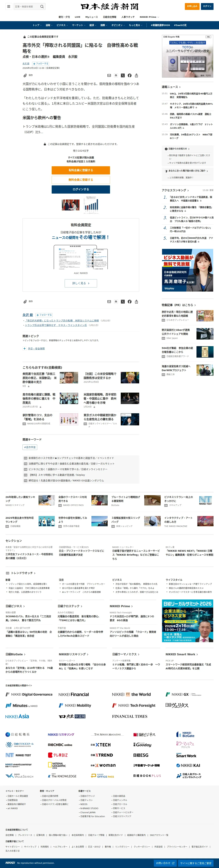Expand the オピニオン navigation dropdown
Viewport: 219px width, 868px height.
pyautogui.click(x=118, y=25)
